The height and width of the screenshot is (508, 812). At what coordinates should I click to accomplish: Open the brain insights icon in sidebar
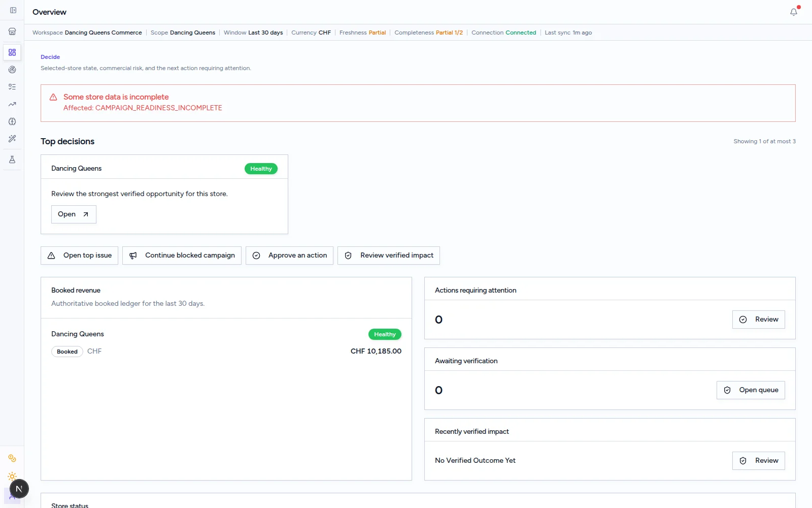click(x=12, y=121)
